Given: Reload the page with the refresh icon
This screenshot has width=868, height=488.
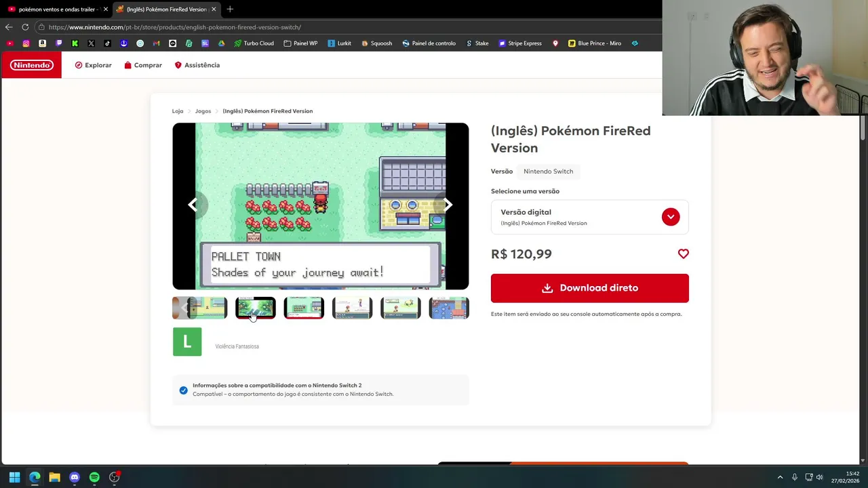Looking at the screenshot, I should [x=25, y=27].
